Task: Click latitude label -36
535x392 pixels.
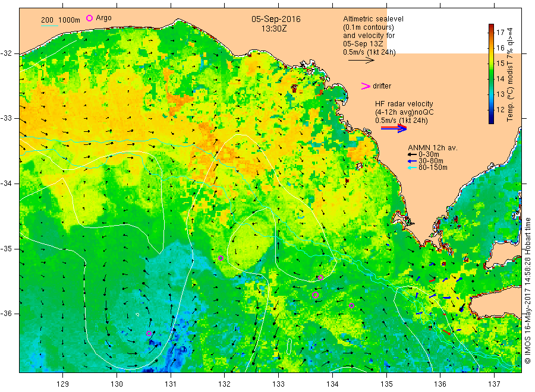Action: pos(6,314)
